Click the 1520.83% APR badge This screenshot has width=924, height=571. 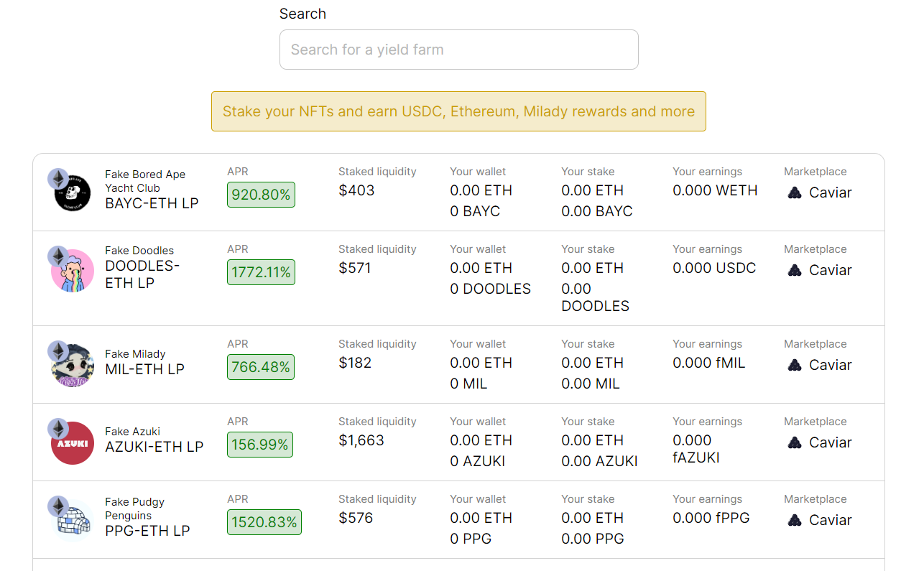coord(264,522)
